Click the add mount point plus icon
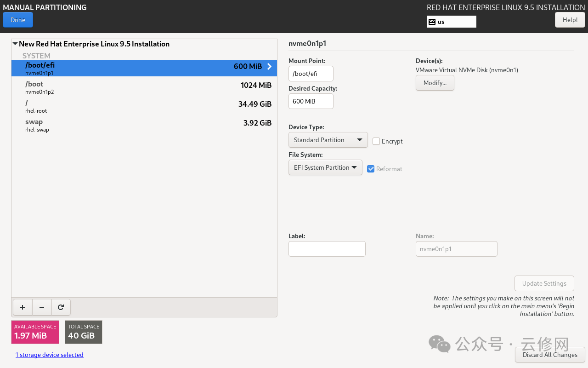Image resolution: width=588 pixels, height=368 pixels. pos(23,307)
